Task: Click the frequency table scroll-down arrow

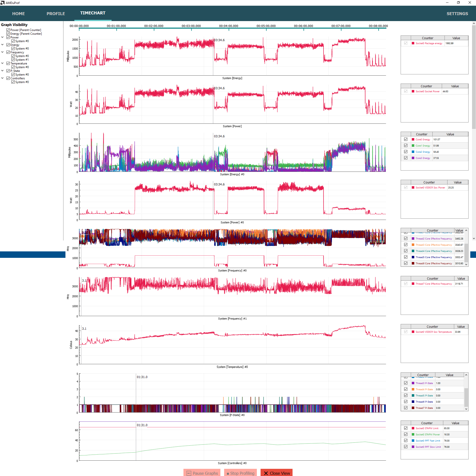Action: (x=466, y=265)
